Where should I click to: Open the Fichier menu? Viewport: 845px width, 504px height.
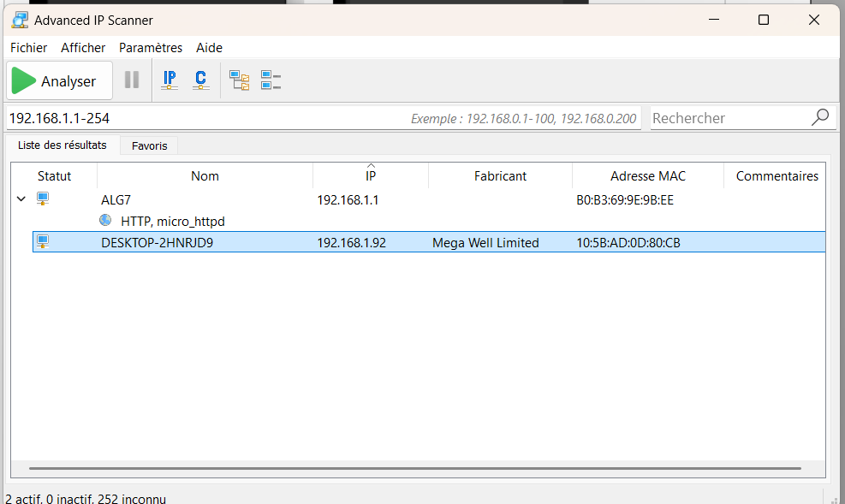coord(29,48)
